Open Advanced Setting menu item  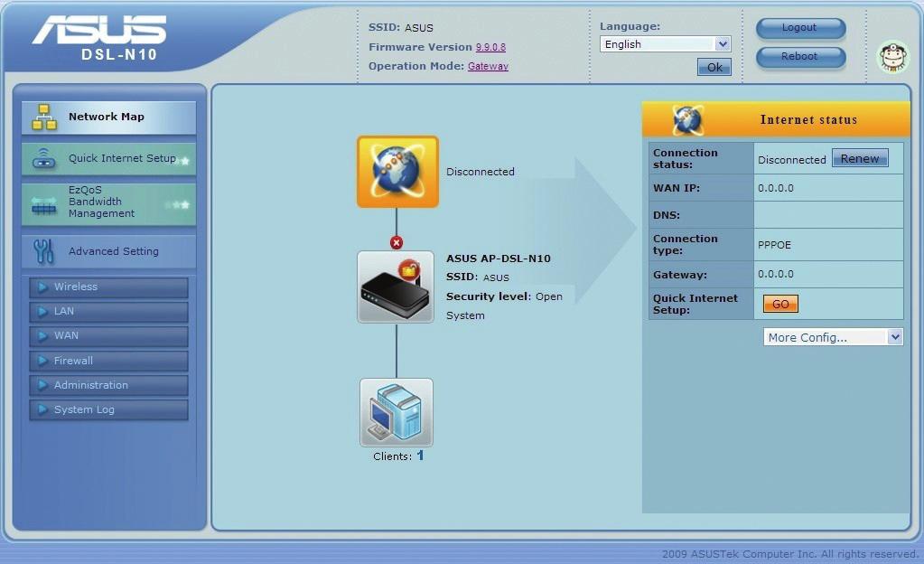point(108,251)
